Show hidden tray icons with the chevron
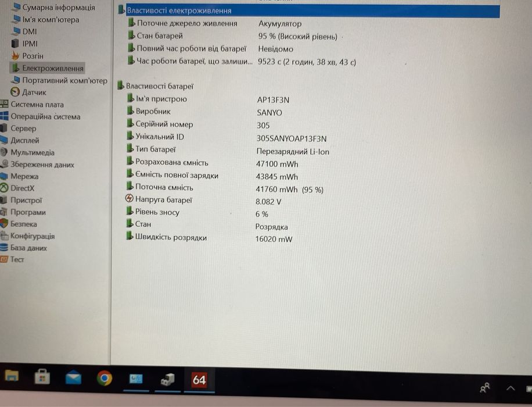This screenshot has height=407, width=532. [x=511, y=388]
